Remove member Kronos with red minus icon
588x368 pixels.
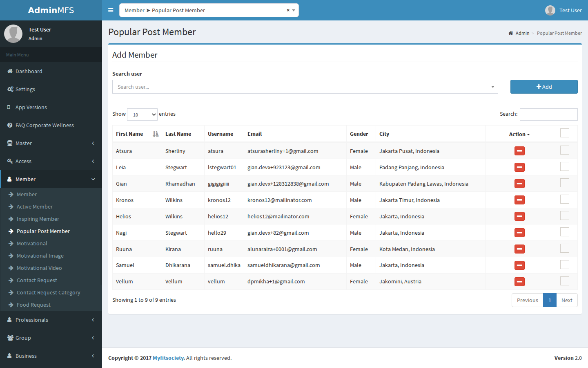tap(519, 200)
